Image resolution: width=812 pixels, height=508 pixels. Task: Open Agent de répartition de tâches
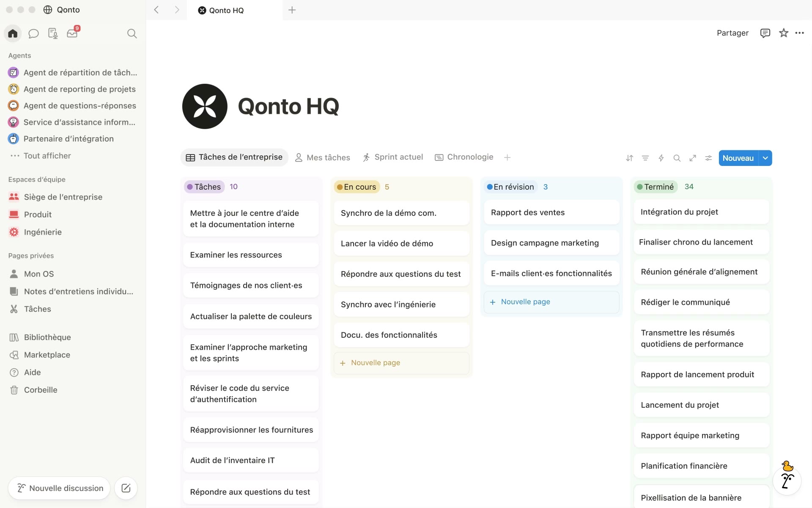click(73, 72)
